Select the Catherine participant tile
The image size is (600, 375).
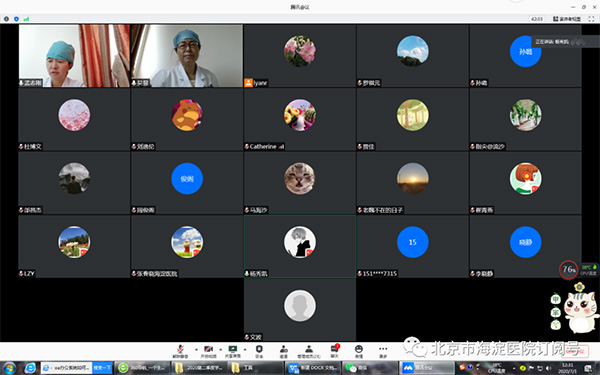tap(300, 119)
